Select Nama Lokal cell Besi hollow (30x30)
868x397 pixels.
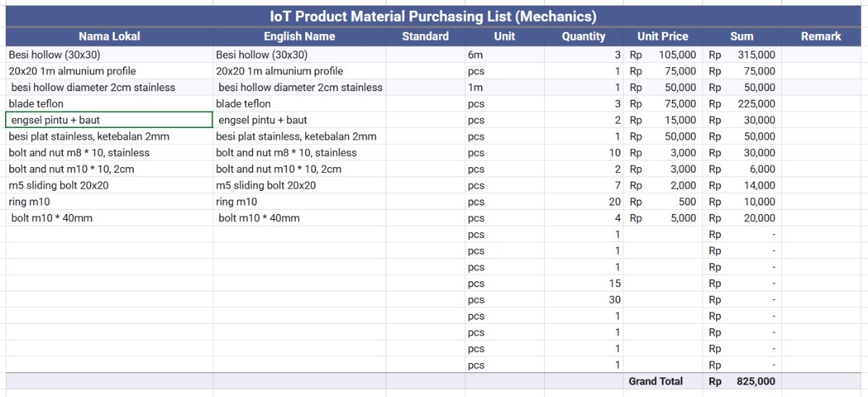coord(109,55)
